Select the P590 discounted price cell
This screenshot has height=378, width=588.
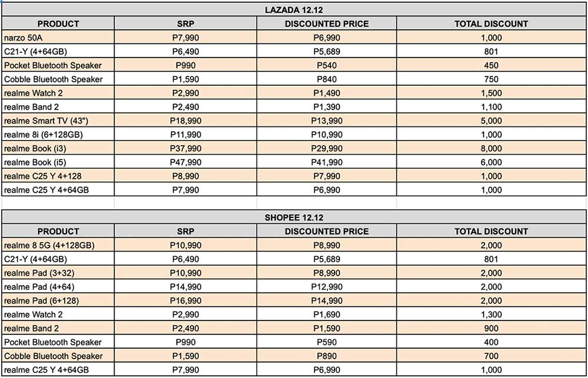(327, 342)
